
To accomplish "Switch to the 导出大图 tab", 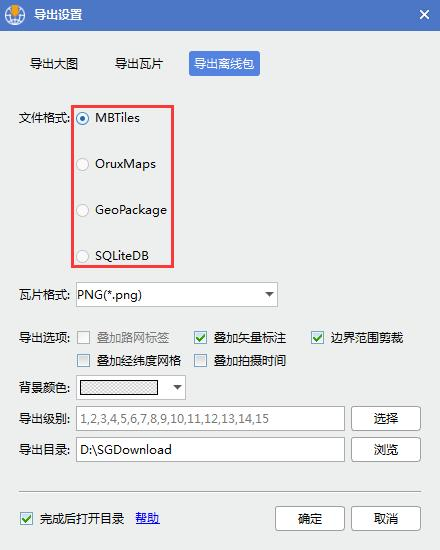I will coord(54,63).
